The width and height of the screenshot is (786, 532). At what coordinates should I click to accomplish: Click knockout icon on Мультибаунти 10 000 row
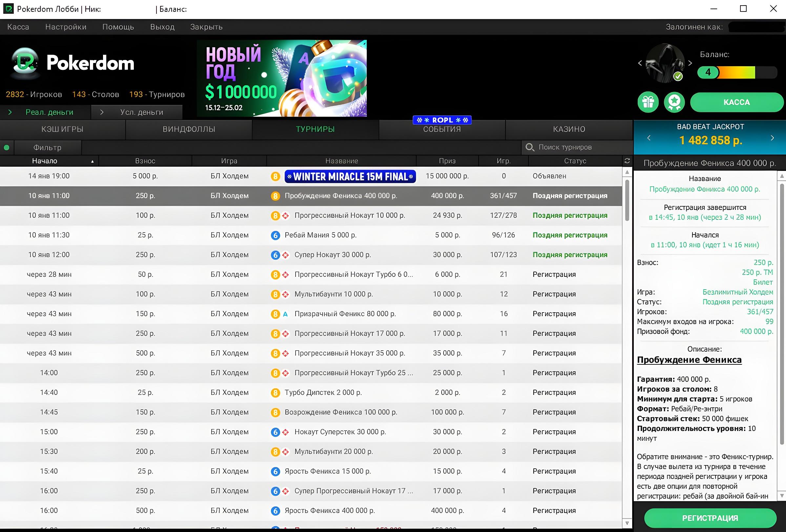(285, 295)
